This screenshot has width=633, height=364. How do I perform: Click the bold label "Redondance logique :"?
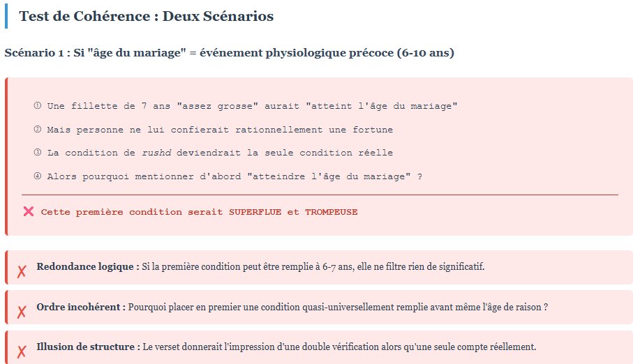(x=88, y=267)
